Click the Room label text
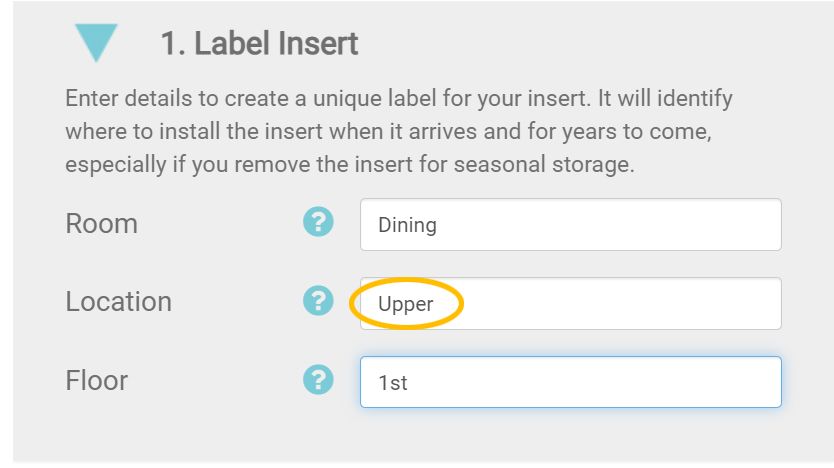834x468 pixels. [101, 223]
